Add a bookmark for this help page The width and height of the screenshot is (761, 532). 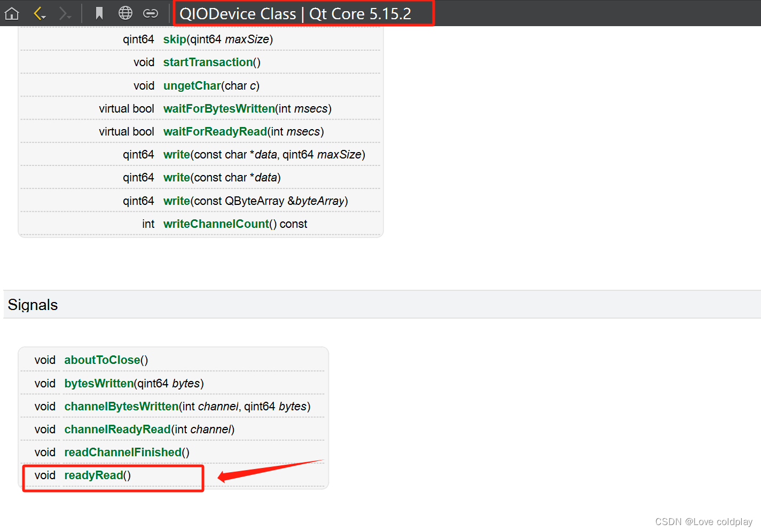[x=99, y=13]
